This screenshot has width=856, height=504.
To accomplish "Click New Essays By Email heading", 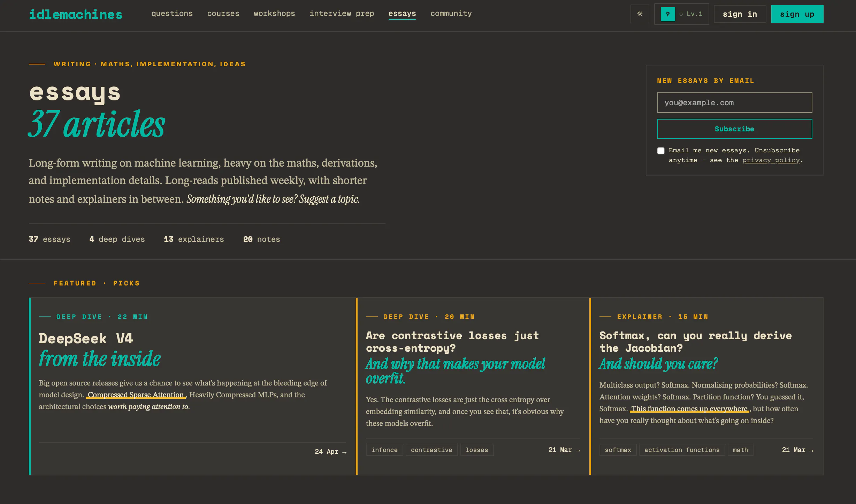I will 705,81.
